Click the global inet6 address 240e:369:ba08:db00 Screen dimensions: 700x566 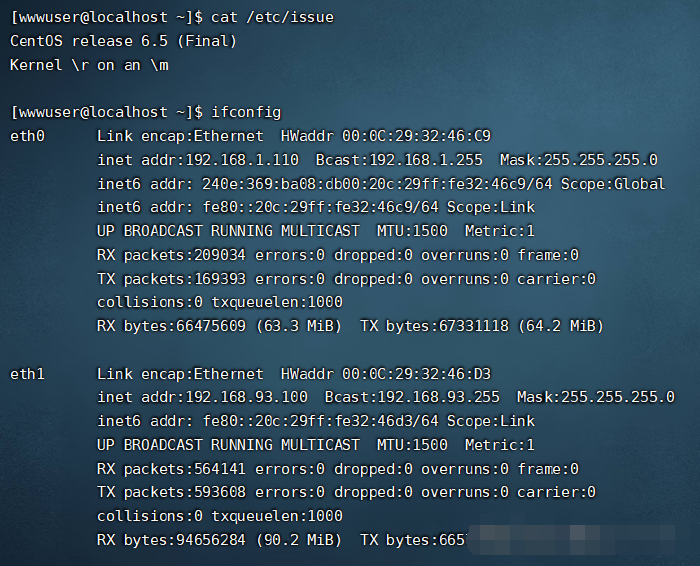pyautogui.click(x=377, y=184)
